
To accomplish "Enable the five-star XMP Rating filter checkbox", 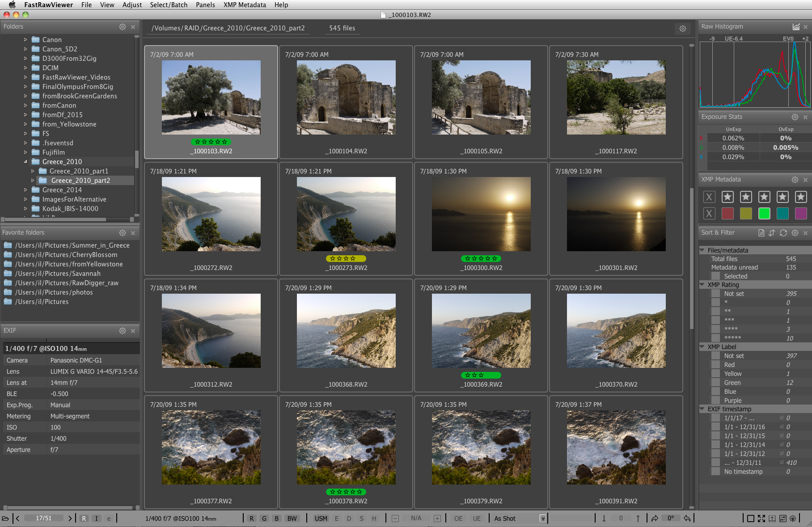I will pyautogui.click(x=715, y=338).
